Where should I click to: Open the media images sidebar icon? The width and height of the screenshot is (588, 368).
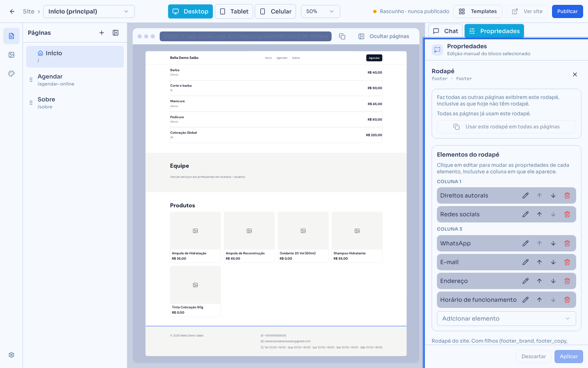11,55
